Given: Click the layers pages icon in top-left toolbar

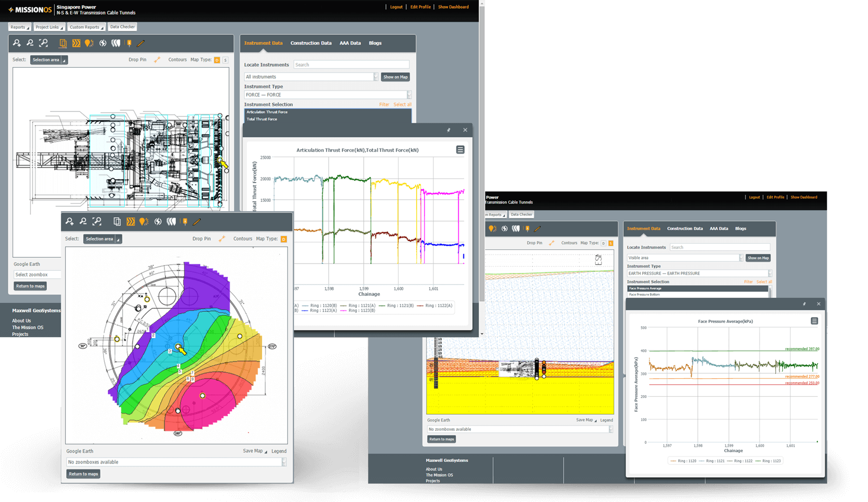Looking at the screenshot, I should coord(63,43).
